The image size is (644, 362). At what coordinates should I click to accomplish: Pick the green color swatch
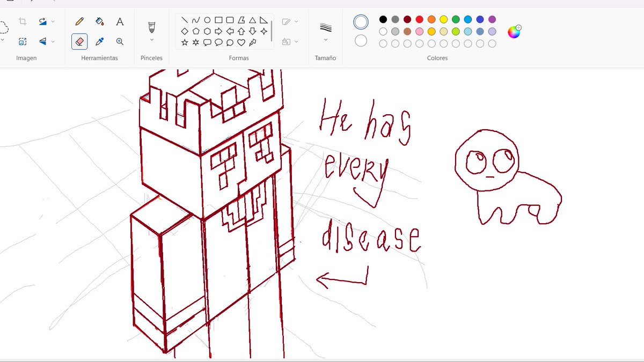[x=456, y=19]
